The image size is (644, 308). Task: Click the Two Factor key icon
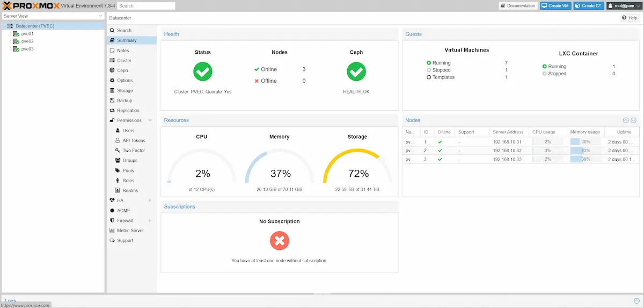(x=118, y=151)
